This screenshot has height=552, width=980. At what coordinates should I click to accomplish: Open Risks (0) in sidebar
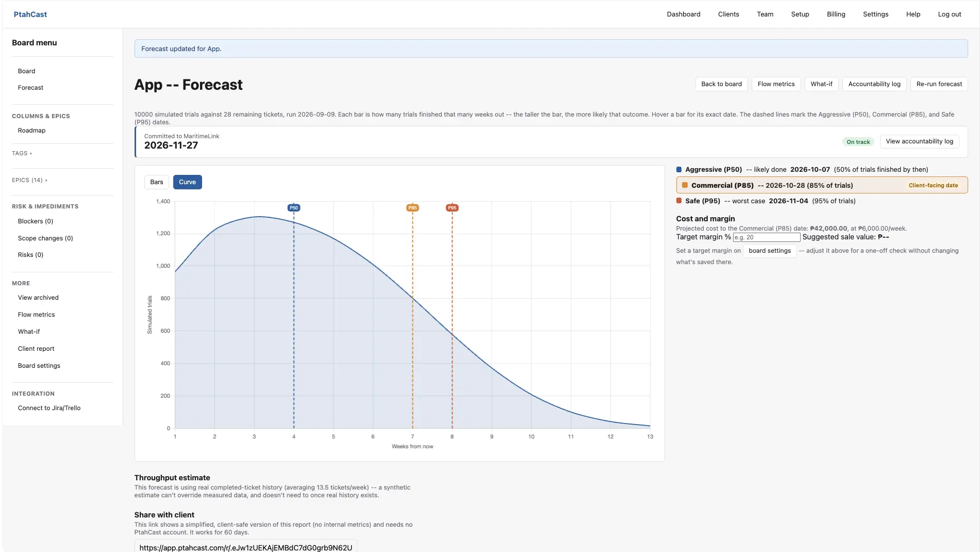pos(30,255)
